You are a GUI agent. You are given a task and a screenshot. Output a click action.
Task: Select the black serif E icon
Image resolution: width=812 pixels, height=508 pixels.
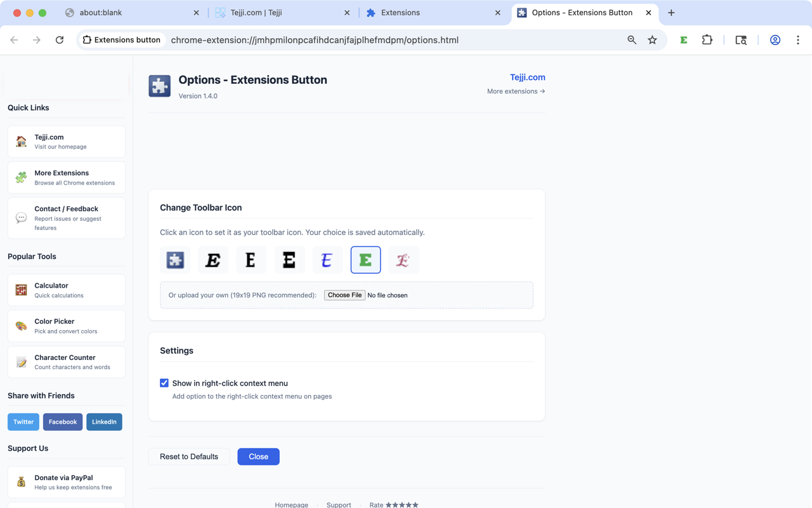251,260
